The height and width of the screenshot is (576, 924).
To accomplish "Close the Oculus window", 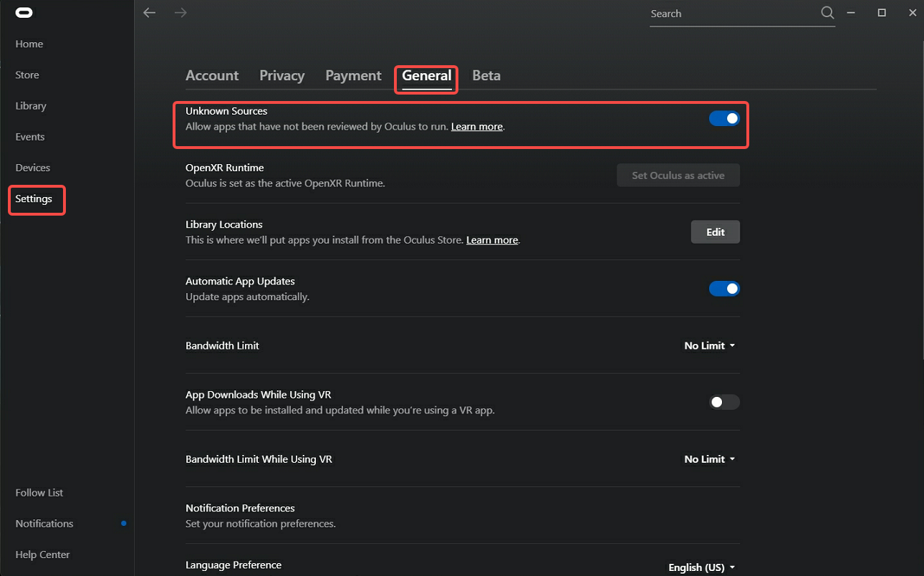I will (x=913, y=13).
